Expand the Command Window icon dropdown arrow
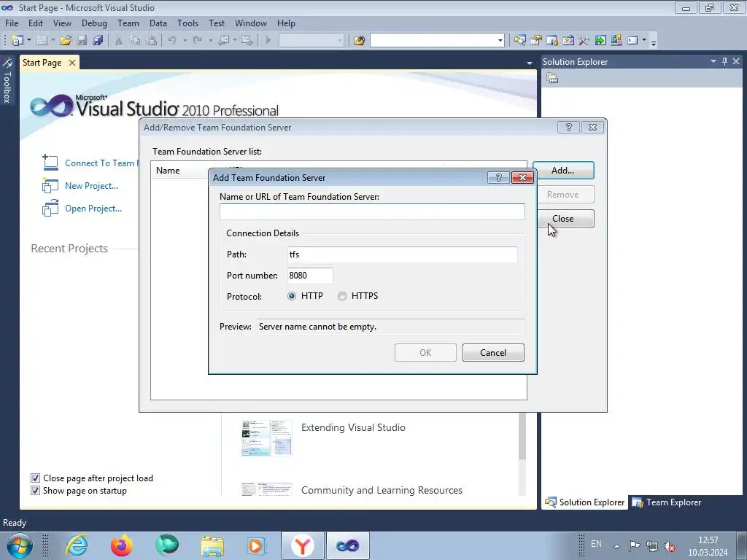Screen dimensions: 747x560 (x=644, y=41)
